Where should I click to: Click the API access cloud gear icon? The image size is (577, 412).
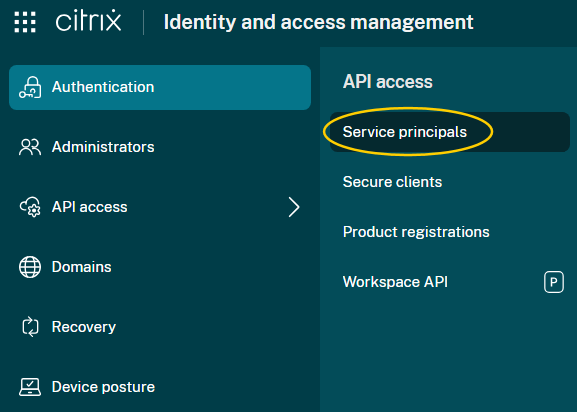(x=30, y=207)
